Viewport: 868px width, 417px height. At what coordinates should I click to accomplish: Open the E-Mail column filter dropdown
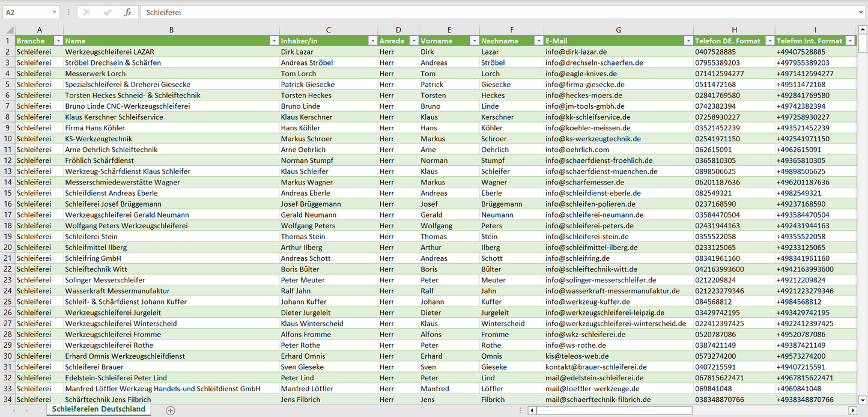(x=688, y=41)
